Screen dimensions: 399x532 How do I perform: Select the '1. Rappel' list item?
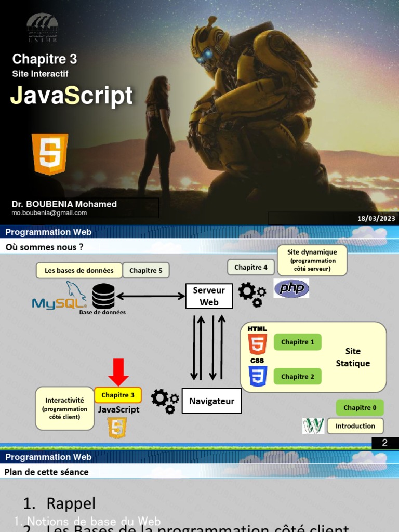pos(59,503)
